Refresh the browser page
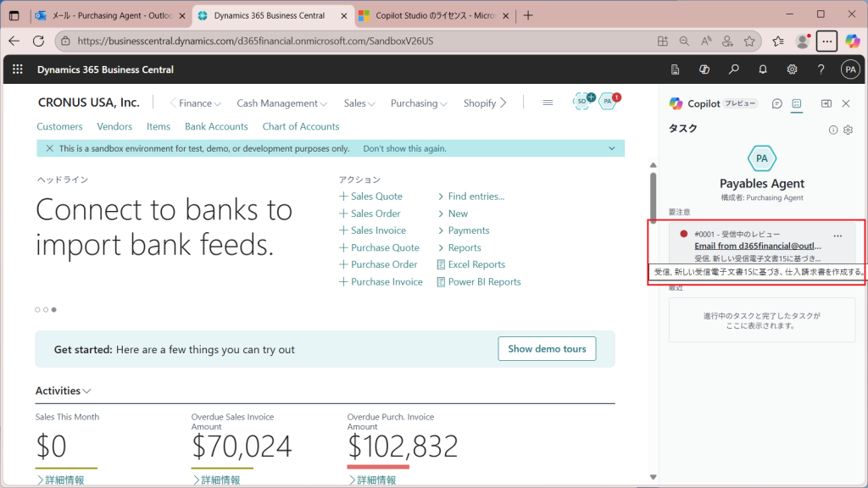This screenshot has width=868, height=488. point(38,41)
